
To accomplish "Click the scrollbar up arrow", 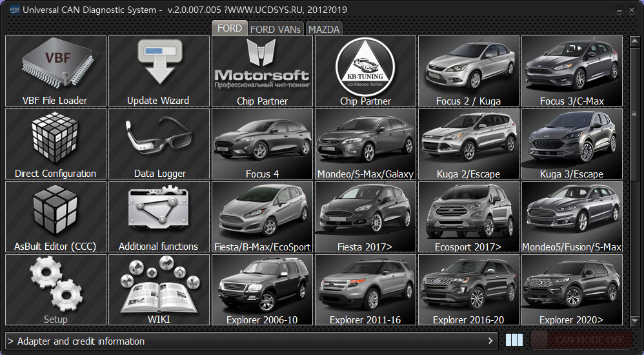I will (635, 41).
